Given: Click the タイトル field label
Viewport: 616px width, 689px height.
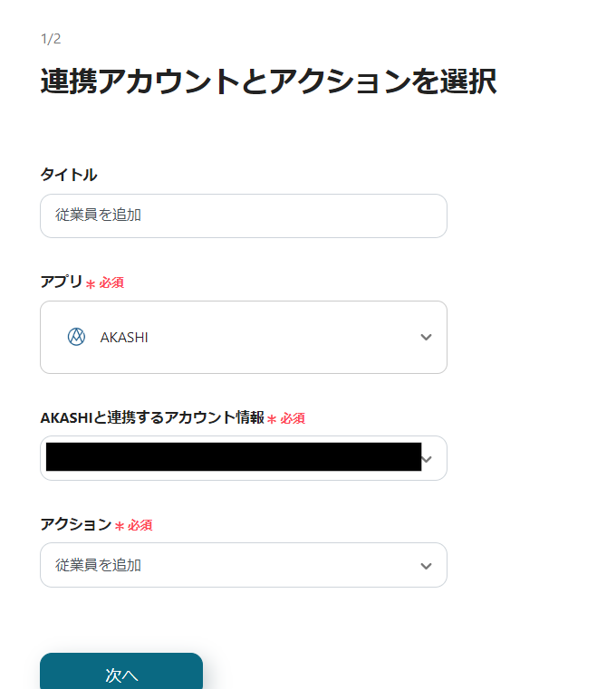Looking at the screenshot, I should pos(69,175).
